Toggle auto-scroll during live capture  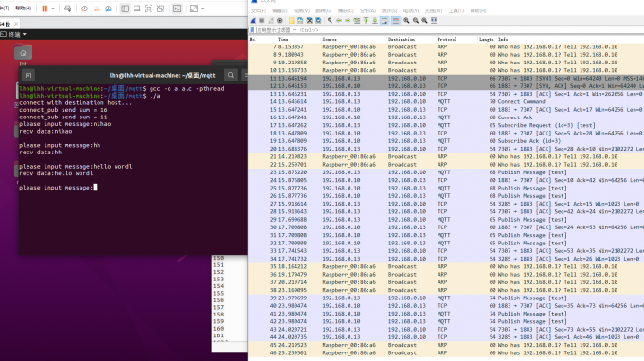coord(385,20)
